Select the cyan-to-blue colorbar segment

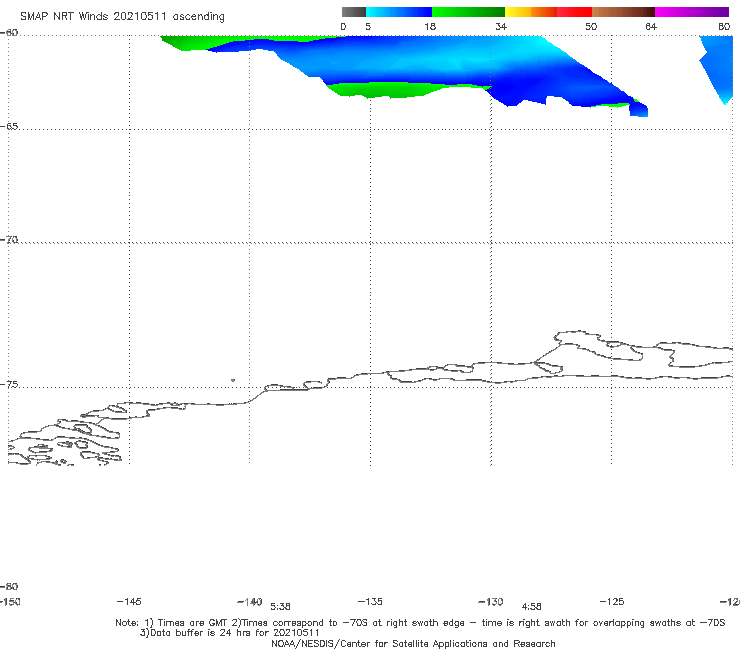point(399,12)
